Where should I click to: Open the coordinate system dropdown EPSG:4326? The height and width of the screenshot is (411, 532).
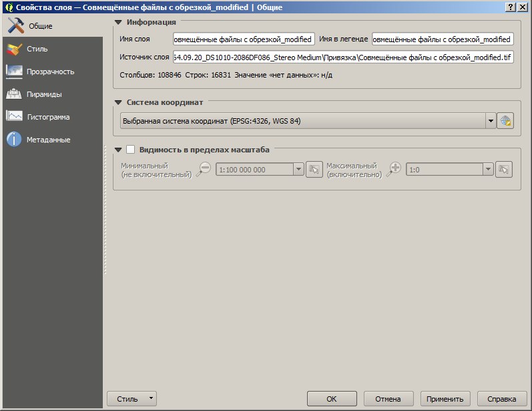(308, 121)
